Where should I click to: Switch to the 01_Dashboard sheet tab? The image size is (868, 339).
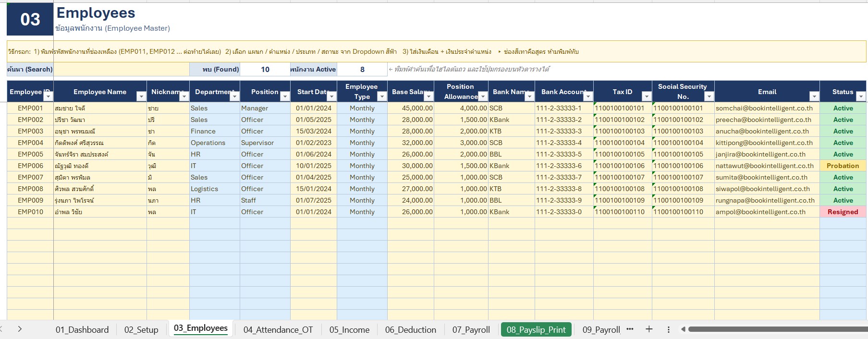[82, 330]
